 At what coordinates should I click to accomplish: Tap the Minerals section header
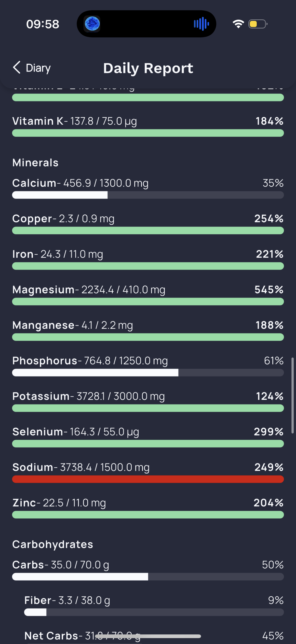[x=36, y=163]
